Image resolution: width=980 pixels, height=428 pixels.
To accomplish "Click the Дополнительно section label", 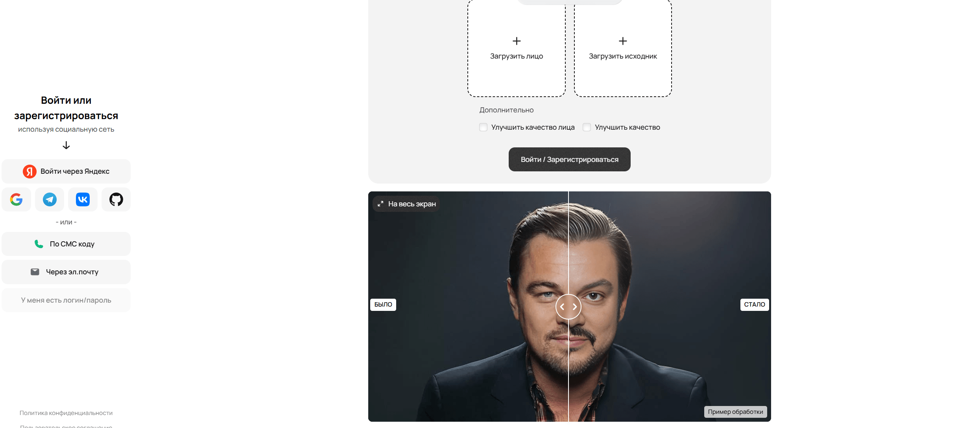I will 506,110.
